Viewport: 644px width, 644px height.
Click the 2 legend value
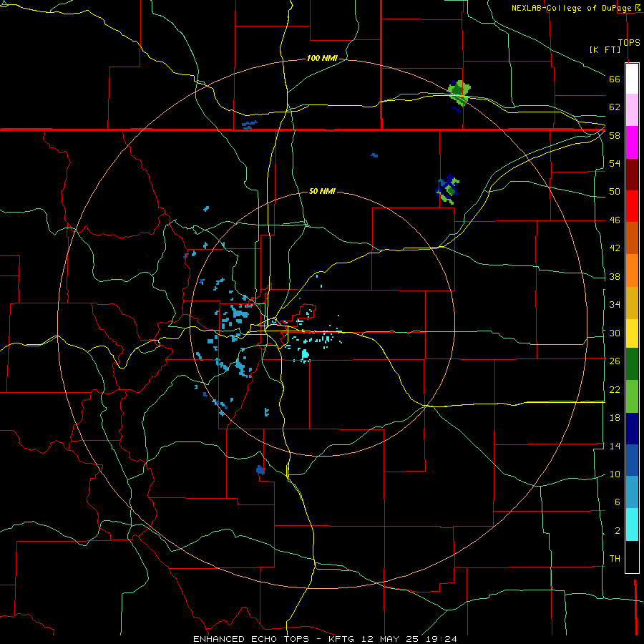[x=617, y=531]
